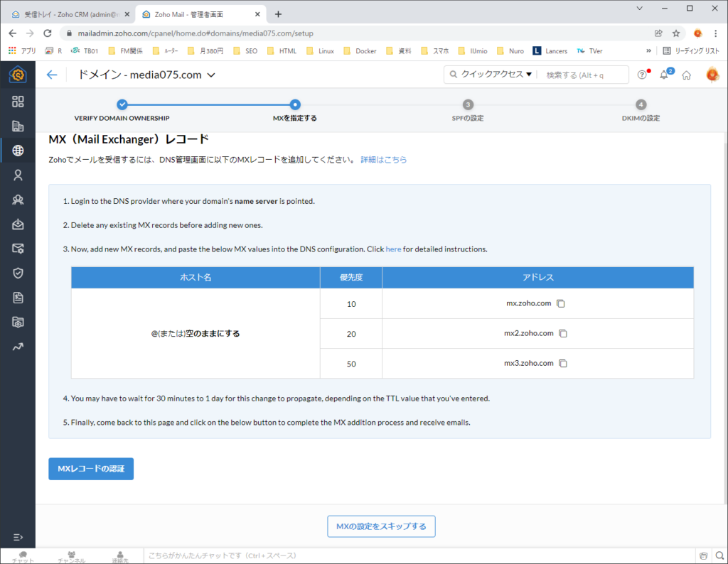Click the MXレコードの認証 button

[91, 469]
